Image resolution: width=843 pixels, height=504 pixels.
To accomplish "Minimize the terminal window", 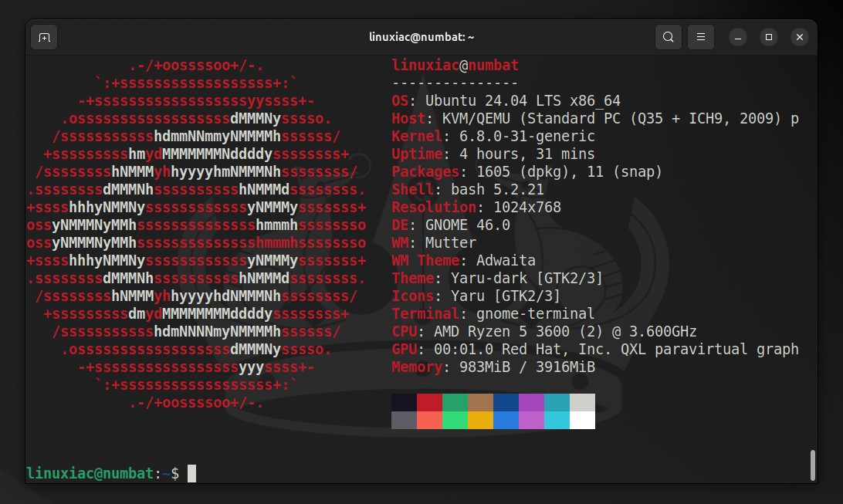I will coord(738,37).
